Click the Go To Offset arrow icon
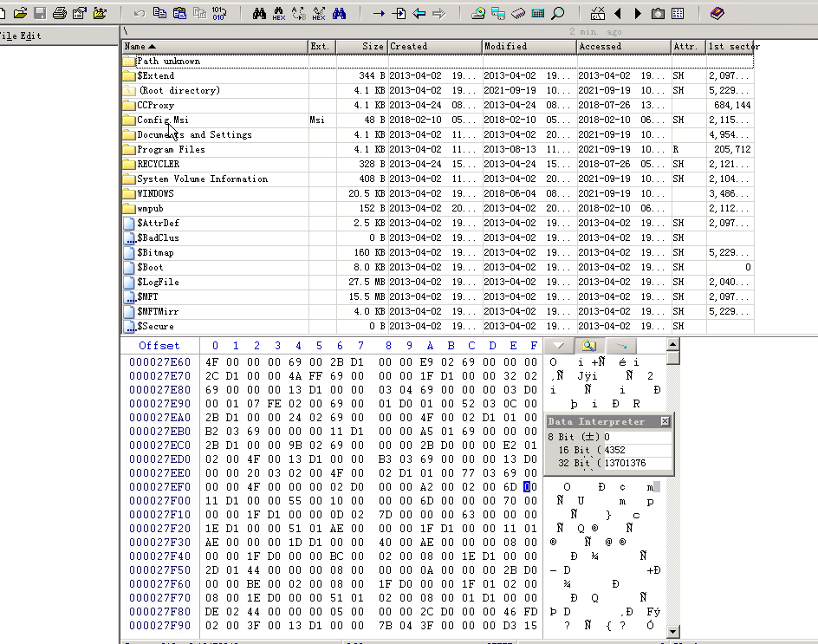The height and width of the screenshot is (644, 818). click(x=379, y=13)
